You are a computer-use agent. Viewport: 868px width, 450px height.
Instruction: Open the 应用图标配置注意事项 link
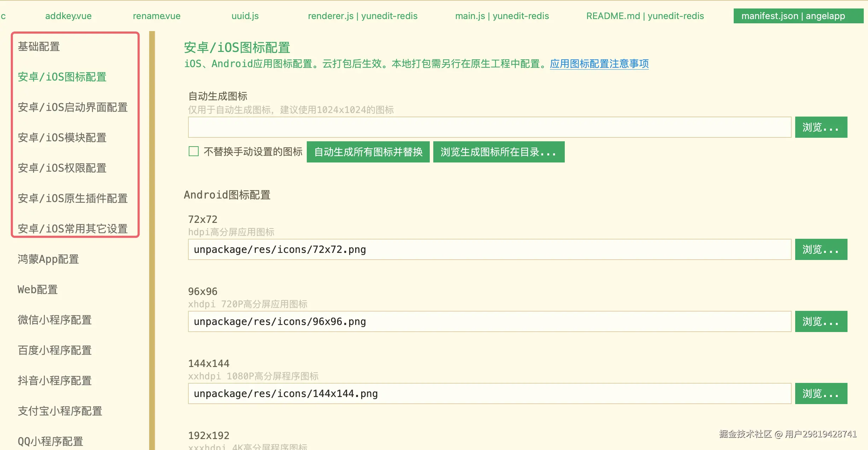tap(599, 64)
